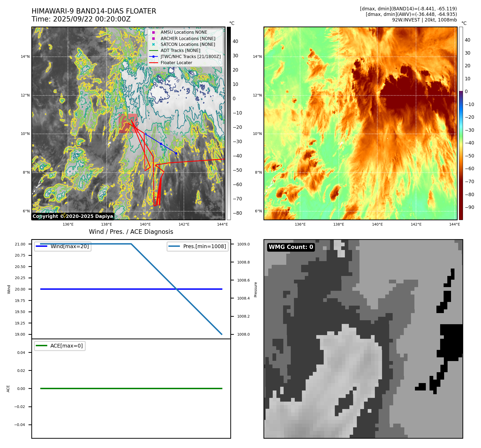Click the '[dmax, dmin](BAND14)=(-8.441, -65.119)' text

tap(408, 9)
